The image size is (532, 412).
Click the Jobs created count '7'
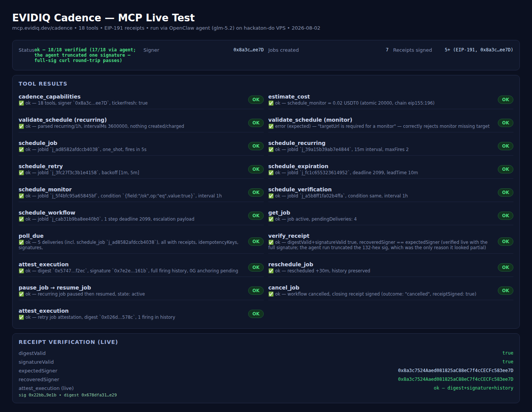click(x=387, y=50)
